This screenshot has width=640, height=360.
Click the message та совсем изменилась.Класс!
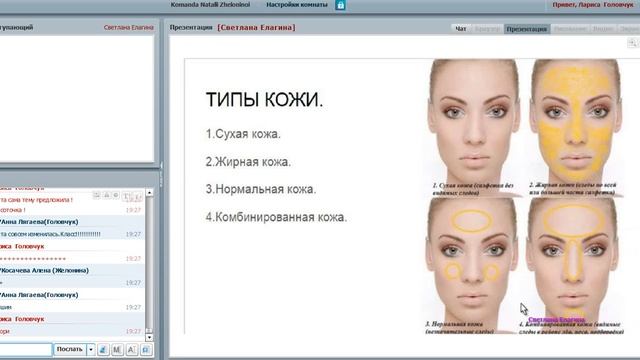(50, 234)
